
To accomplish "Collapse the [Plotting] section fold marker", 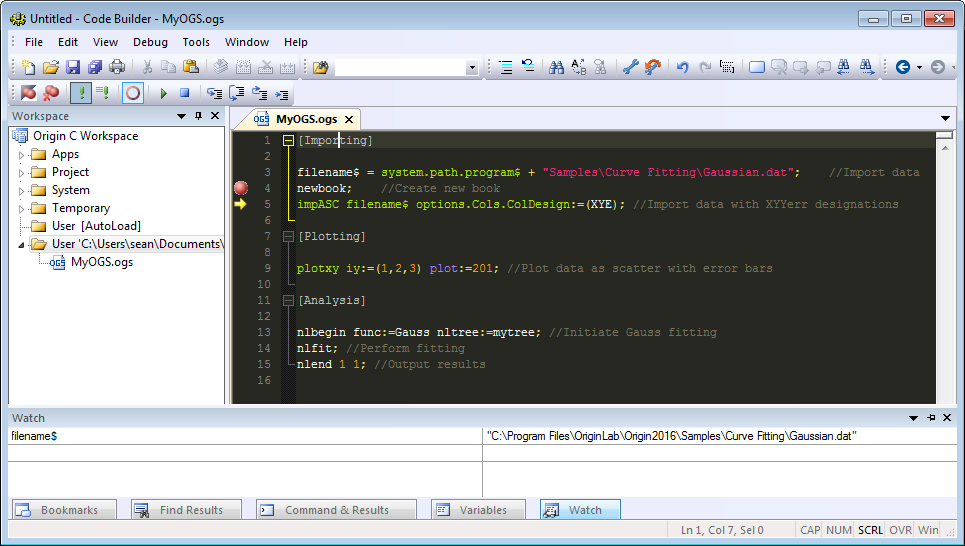I will (288, 236).
